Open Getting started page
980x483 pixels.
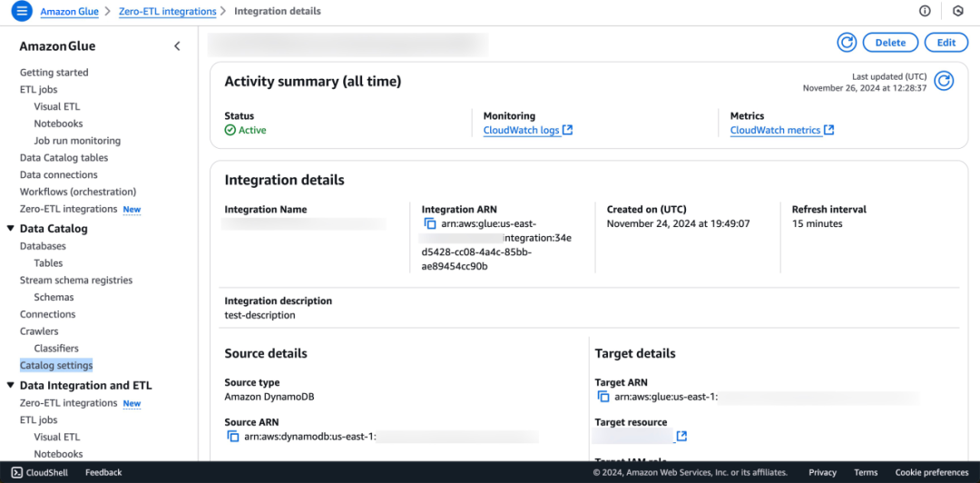[x=54, y=73]
